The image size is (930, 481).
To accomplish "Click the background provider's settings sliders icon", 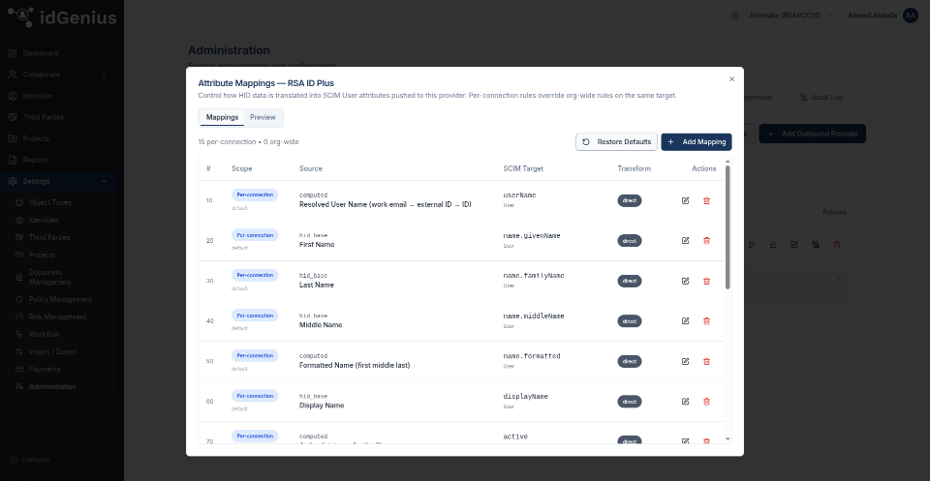I will (x=773, y=244).
